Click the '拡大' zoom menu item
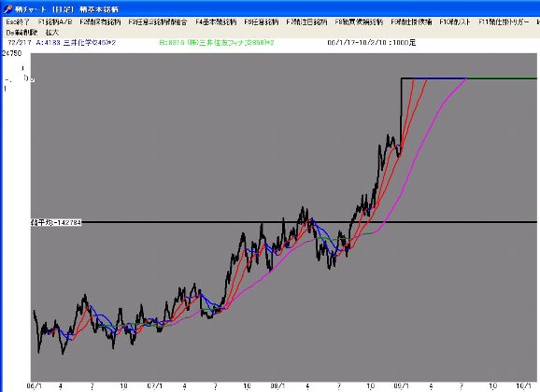This screenshot has width=540, height=392. click(52, 33)
